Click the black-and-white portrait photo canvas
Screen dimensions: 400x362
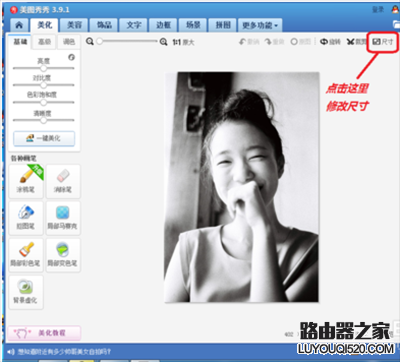pos(242,187)
